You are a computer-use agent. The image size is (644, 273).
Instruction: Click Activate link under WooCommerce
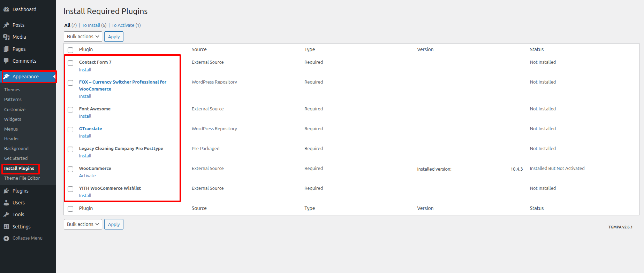[x=87, y=176]
